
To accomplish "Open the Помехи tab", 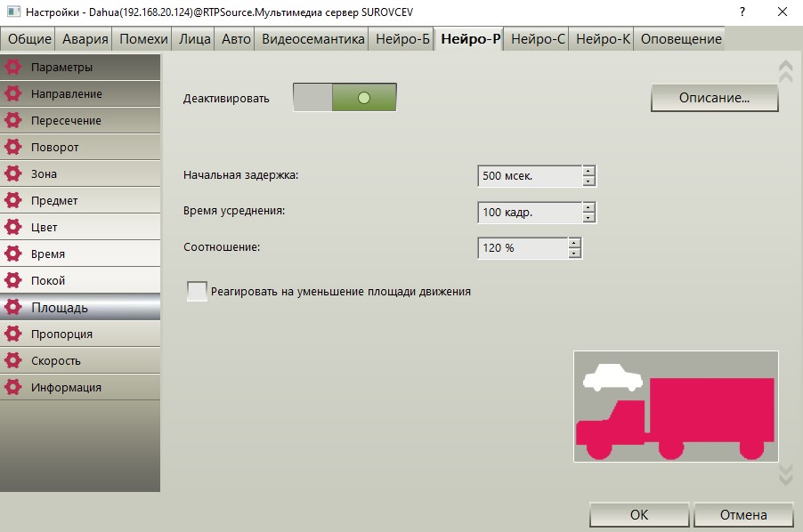I will tap(143, 39).
